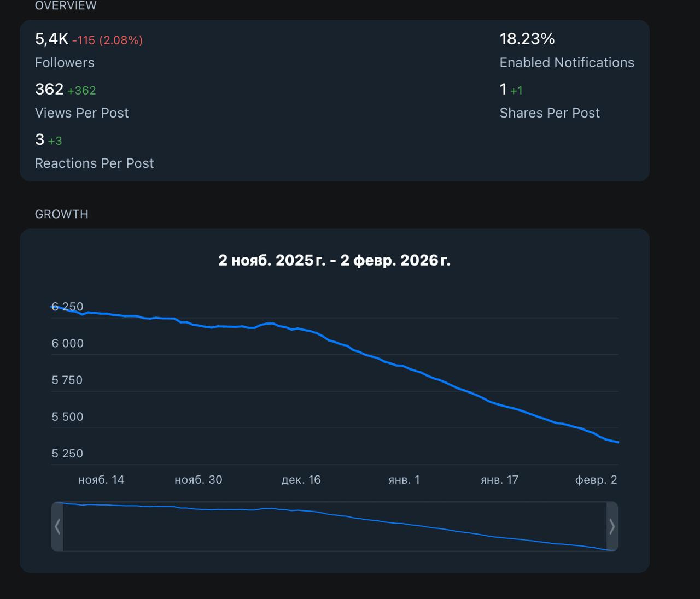Select the 5,4K followers count
This screenshot has width=700, height=599.
click(x=51, y=39)
